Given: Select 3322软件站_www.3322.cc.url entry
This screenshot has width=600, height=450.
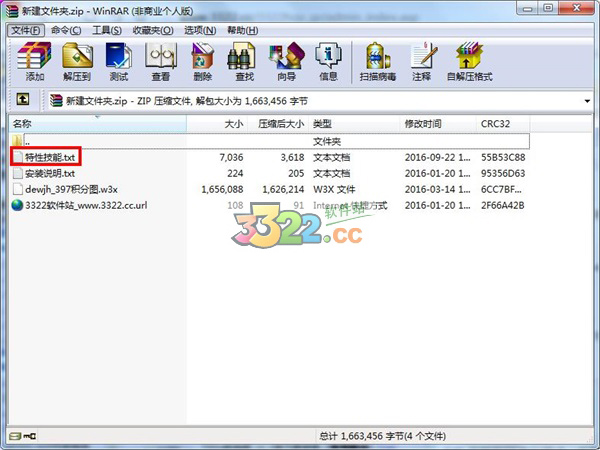Looking at the screenshot, I should click(x=86, y=205).
